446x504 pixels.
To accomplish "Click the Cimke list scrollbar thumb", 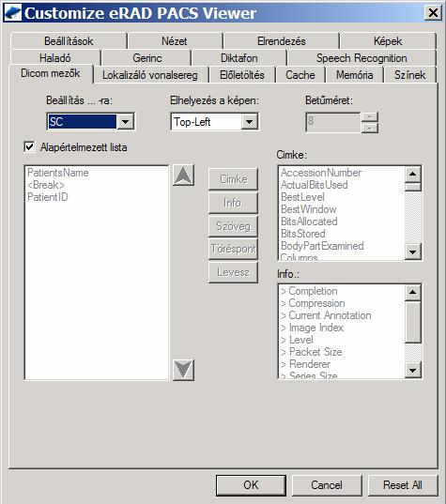I will pyautogui.click(x=413, y=187).
